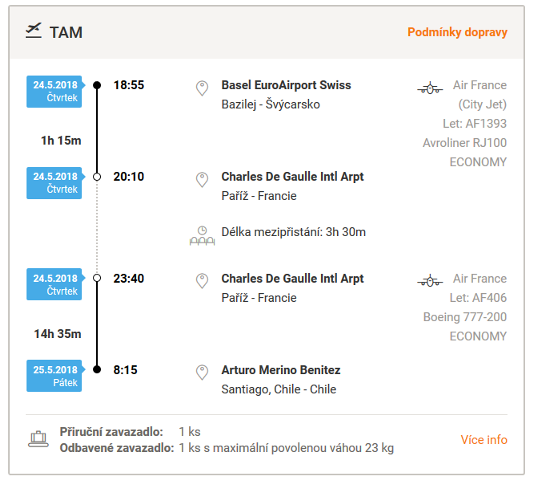Click the 25.5.2018 Pátek date badge
The image size is (533, 478).
click(x=55, y=376)
